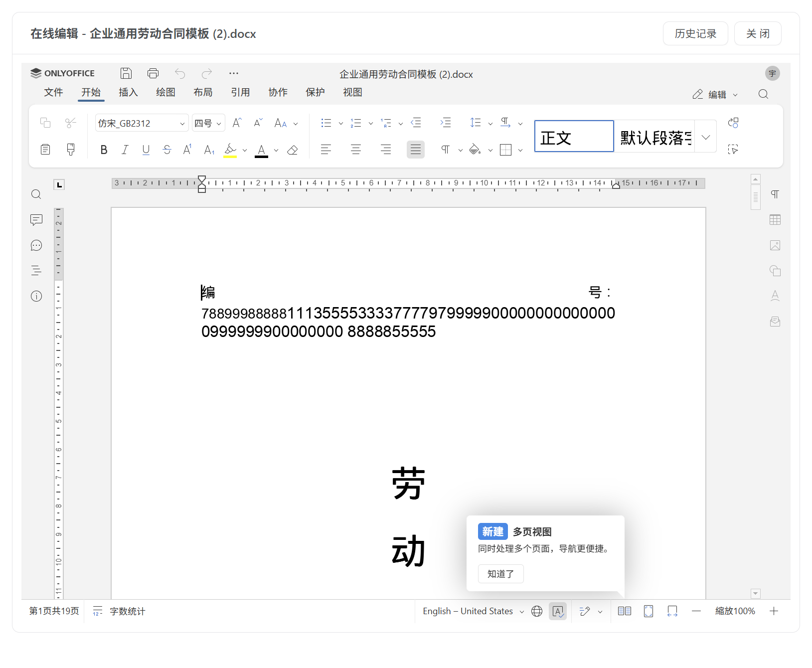Screen dimensions: 812x668
Task: Expand the change case dropdown arrow
Action: coord(296,123)
